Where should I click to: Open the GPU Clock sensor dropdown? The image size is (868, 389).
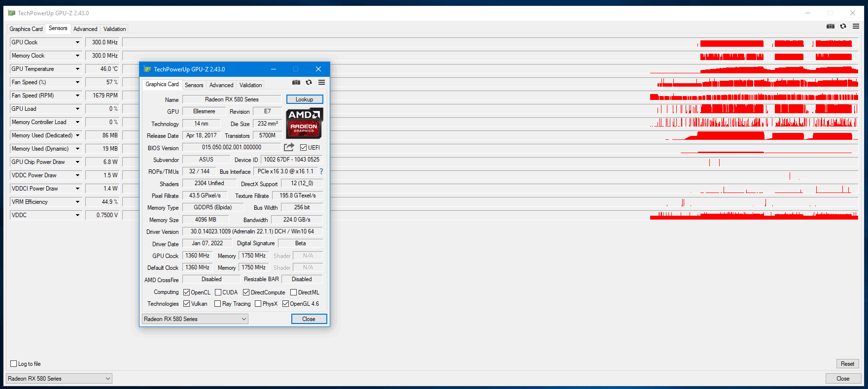click(77, 42)
